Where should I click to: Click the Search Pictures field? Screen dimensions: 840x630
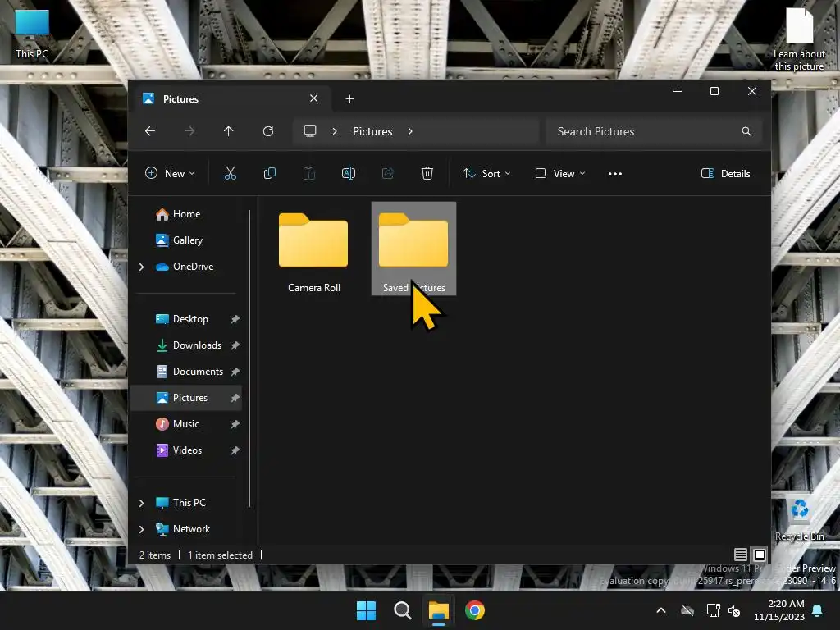(654, 131)
